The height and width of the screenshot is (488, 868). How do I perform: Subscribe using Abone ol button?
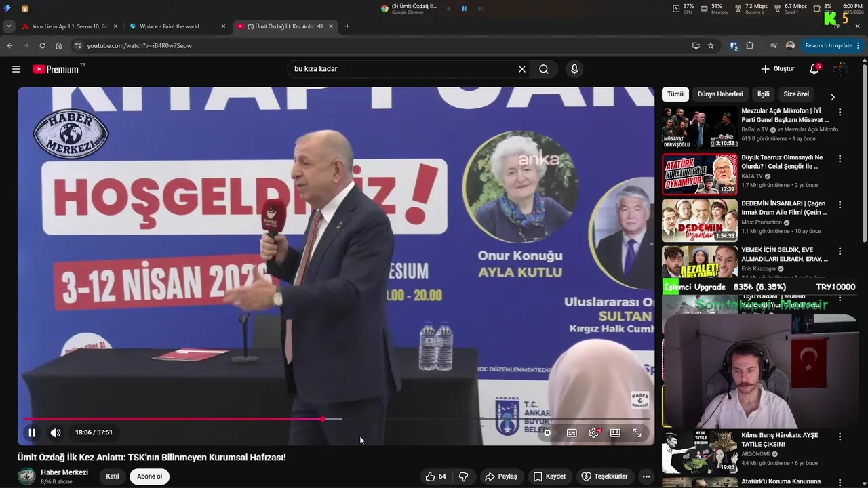coord(149,476)
